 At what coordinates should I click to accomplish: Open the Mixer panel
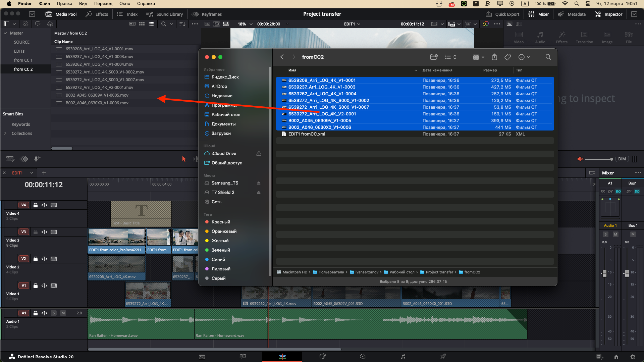point(538,14)
